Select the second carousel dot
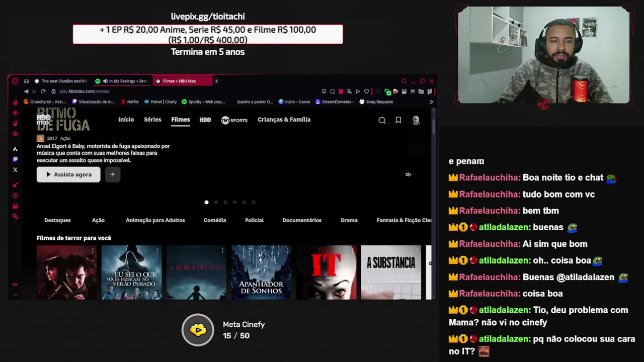Screen dimensions: 644x362 pos(216,202)
